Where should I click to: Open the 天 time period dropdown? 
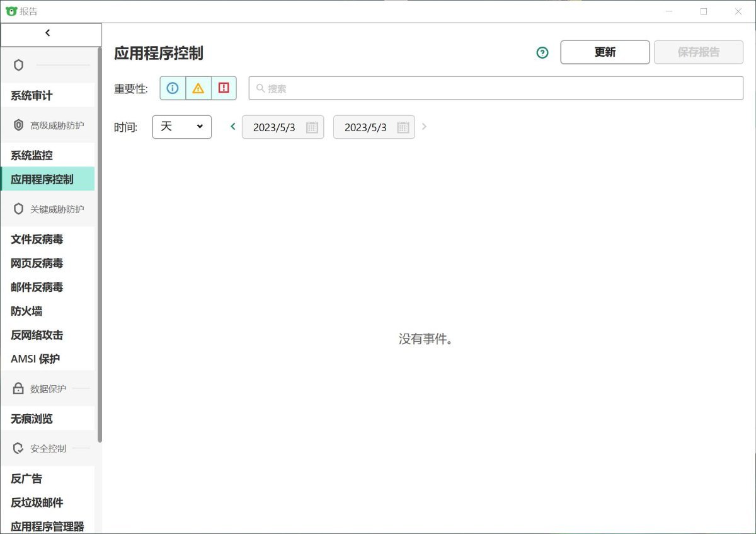pos(182,127)
